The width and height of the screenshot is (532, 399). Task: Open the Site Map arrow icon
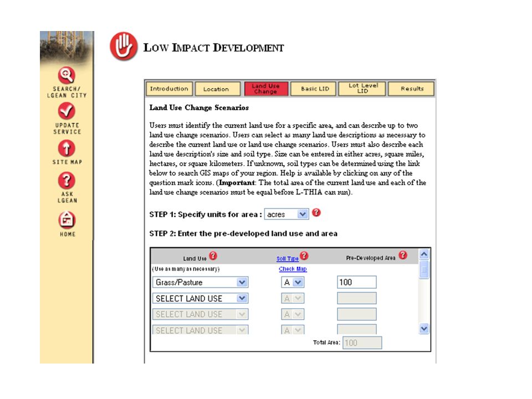click(66, 149)
